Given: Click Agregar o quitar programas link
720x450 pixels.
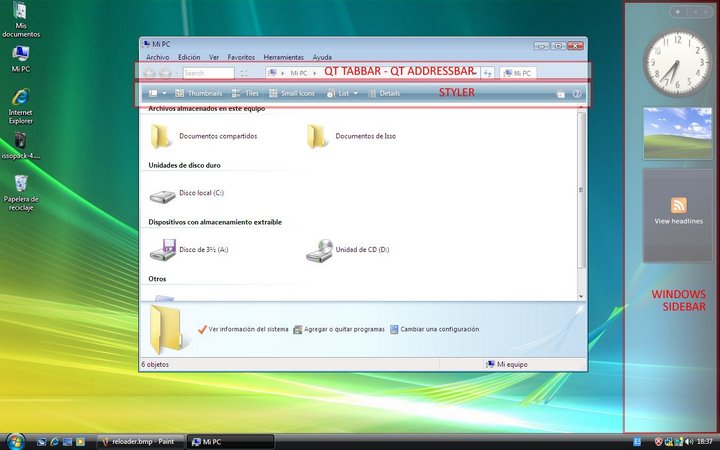Looking at the screenshot, I should [339, 329].
